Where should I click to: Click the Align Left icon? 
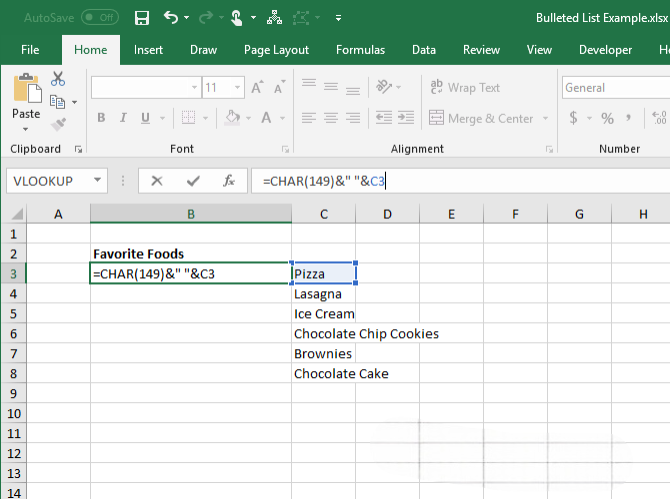(309, 117)
